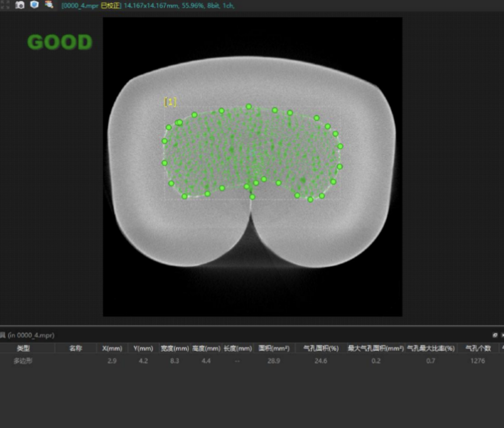Click the file name 0000_4.mpr in the header

click(x=81, y=6)
